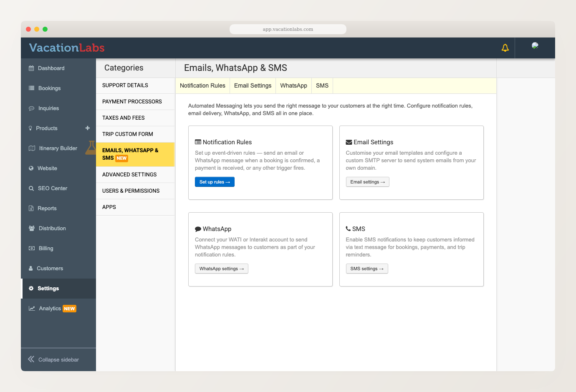Image resolution: width=576 pixels, height=392 pixels.
Task: Open Distribution in sidebar
Action: [58, 229]
